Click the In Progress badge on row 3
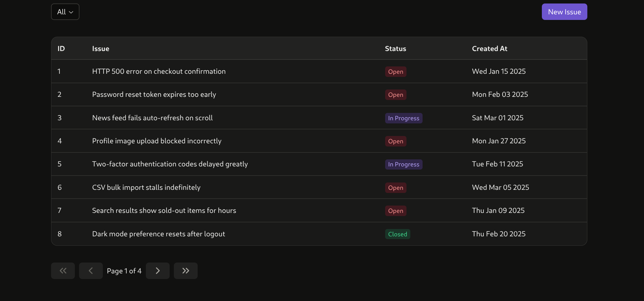Screen dimensions: 644x301 403,118
